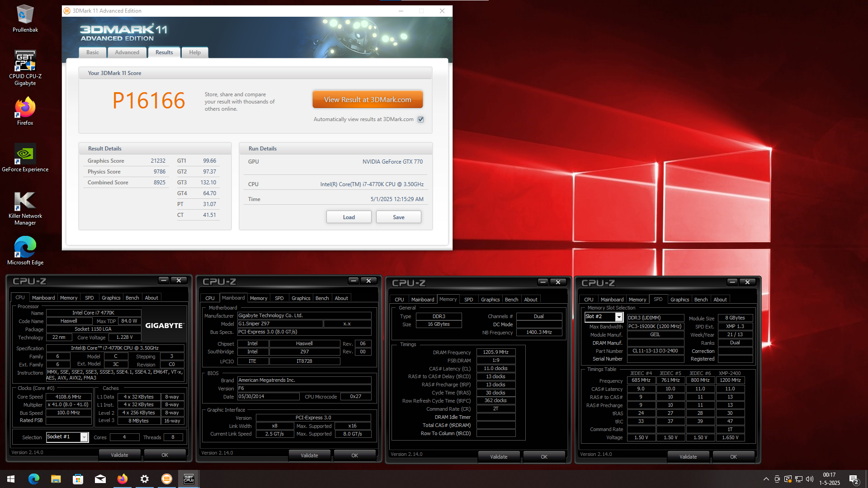This screenshot has height=488, width=868.
Task: Open About tab in the SPD CPU-Z window
Action: [x=720, y=300]
